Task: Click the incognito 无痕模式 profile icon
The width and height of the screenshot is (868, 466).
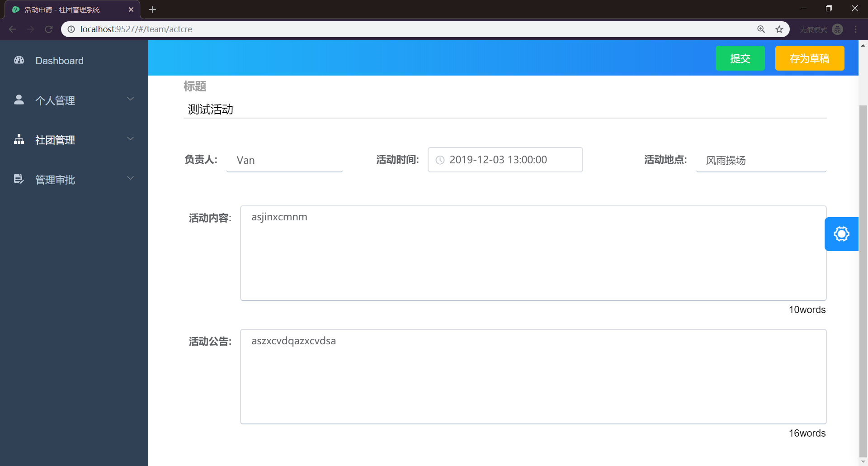Action: coord(838,29)
